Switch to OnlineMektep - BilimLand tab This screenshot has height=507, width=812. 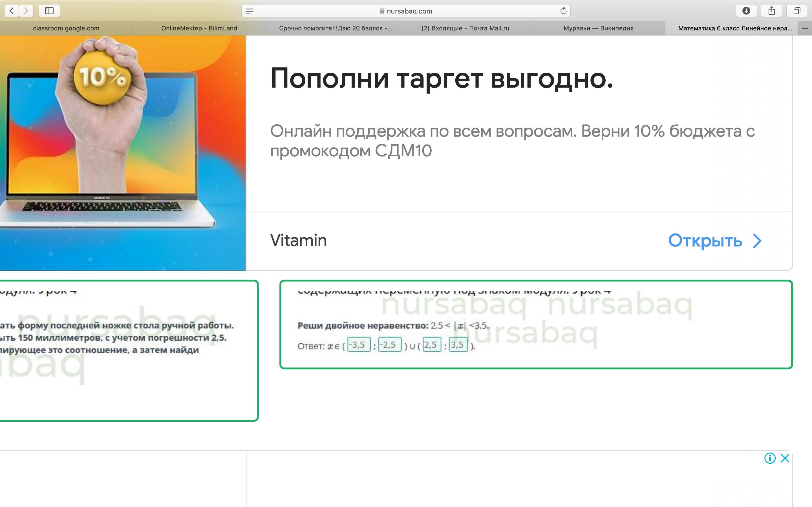coord(199,28)
